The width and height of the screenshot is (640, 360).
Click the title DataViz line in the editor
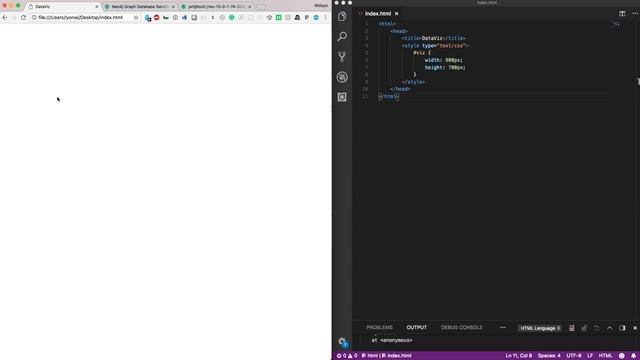[433, 38]
